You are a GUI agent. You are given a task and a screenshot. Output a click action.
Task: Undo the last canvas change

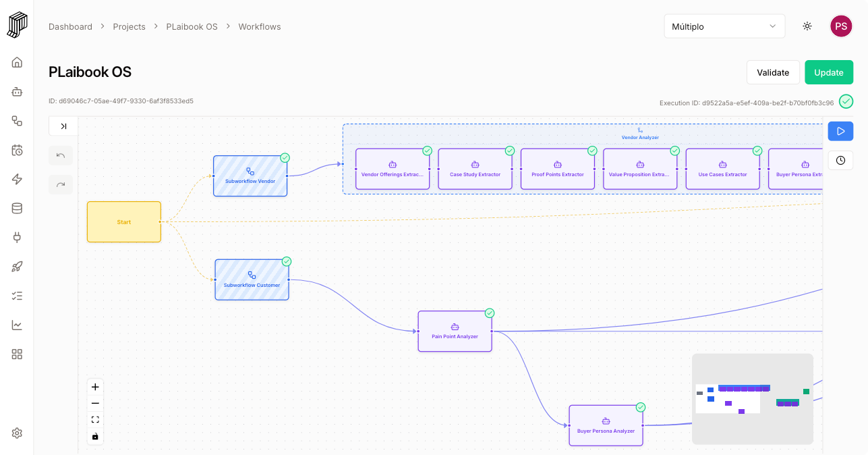coord(61,156)
